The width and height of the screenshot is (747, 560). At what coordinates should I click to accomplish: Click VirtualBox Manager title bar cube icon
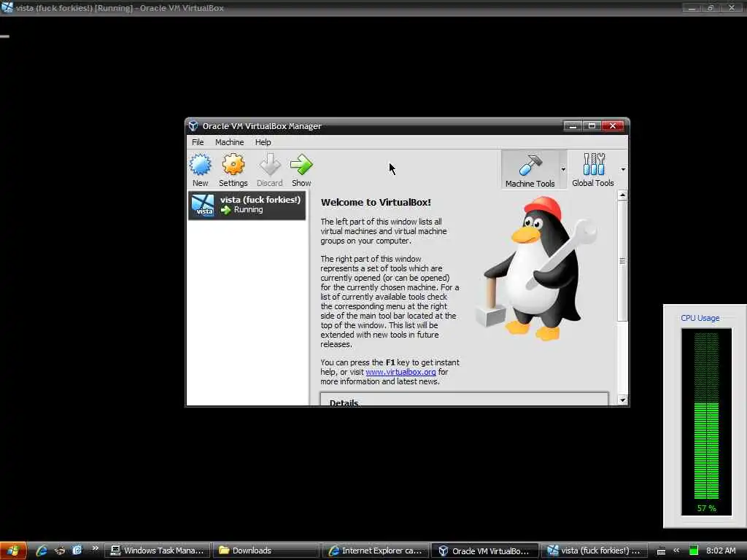(193, 125)
